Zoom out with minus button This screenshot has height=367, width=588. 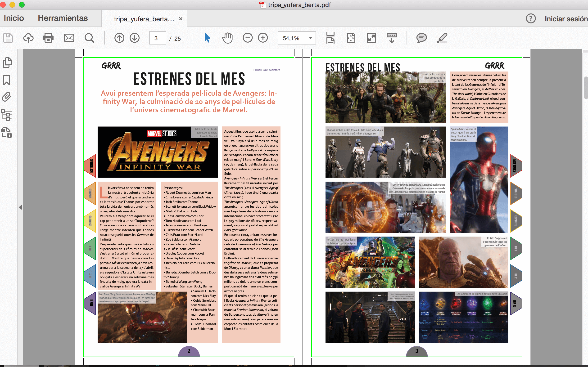(248, 38)
